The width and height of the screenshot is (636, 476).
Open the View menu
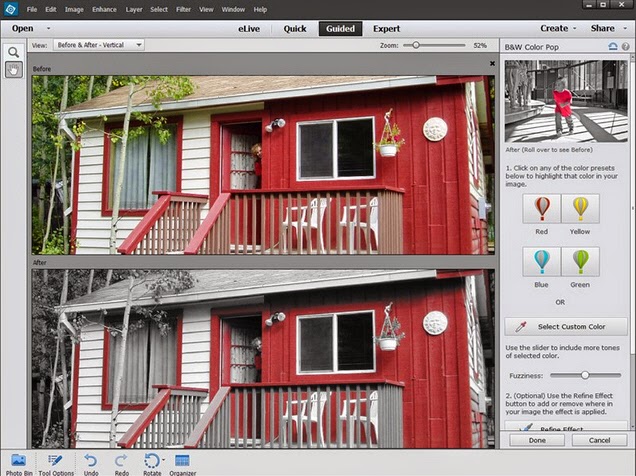pos(206,9)
